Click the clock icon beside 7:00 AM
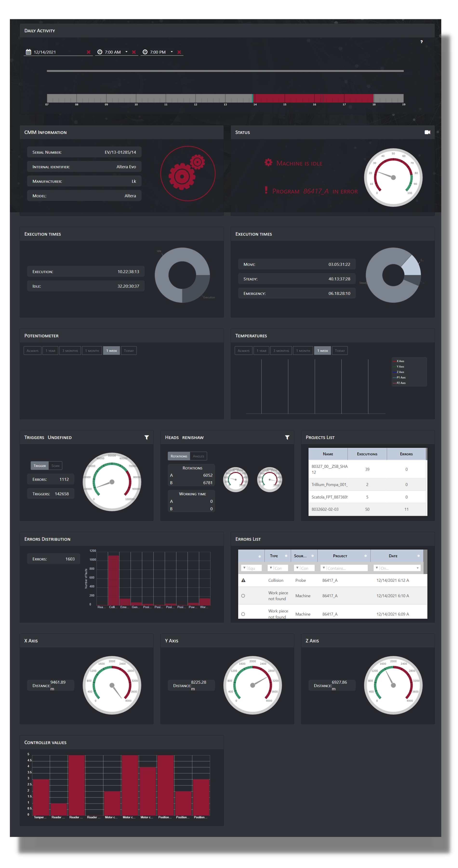 point(100,52)
